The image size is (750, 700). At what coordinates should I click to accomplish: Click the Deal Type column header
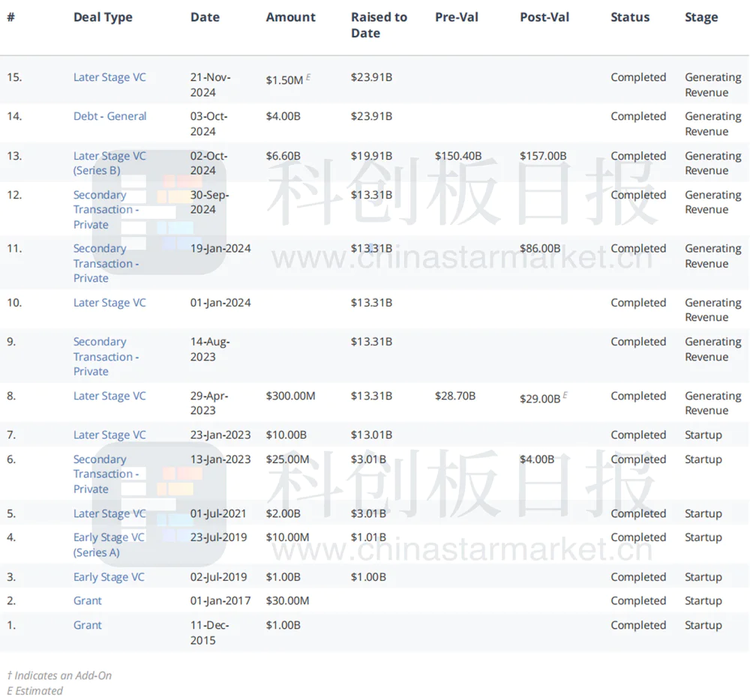(103, 17)
